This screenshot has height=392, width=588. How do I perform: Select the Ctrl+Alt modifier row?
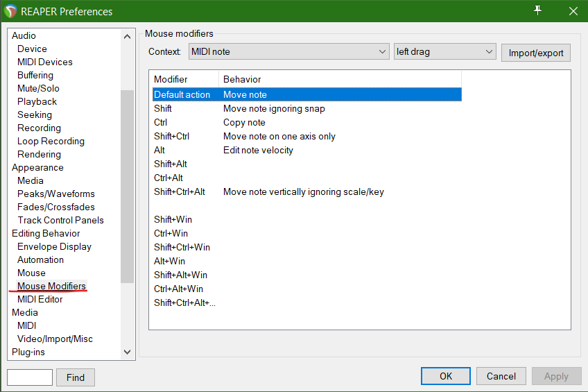(306, 178)
